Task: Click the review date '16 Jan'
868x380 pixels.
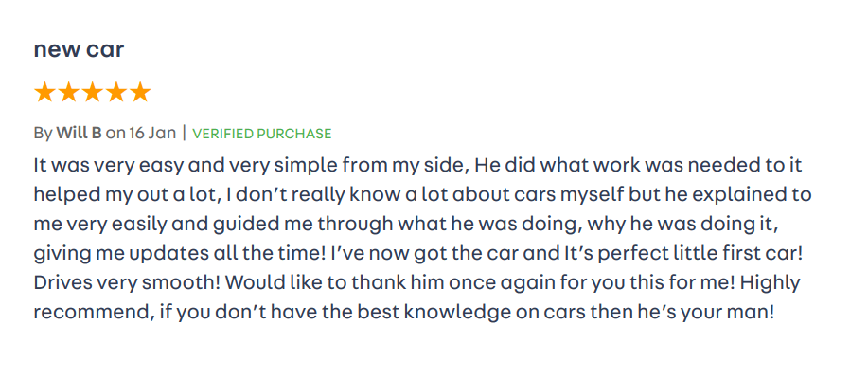Action: point(153,133)
